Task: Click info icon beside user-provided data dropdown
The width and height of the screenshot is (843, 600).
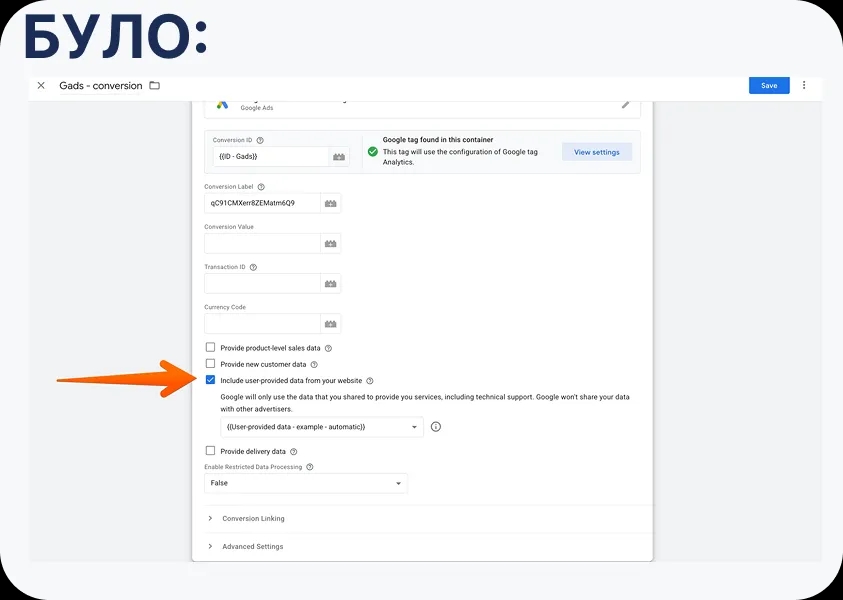Action: pos(436,427)
